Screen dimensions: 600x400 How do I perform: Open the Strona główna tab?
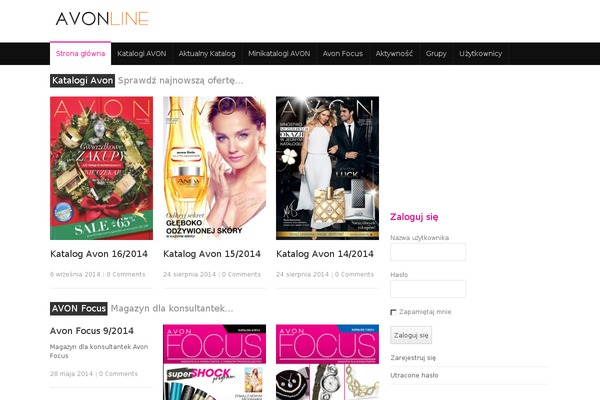point(80,54)
